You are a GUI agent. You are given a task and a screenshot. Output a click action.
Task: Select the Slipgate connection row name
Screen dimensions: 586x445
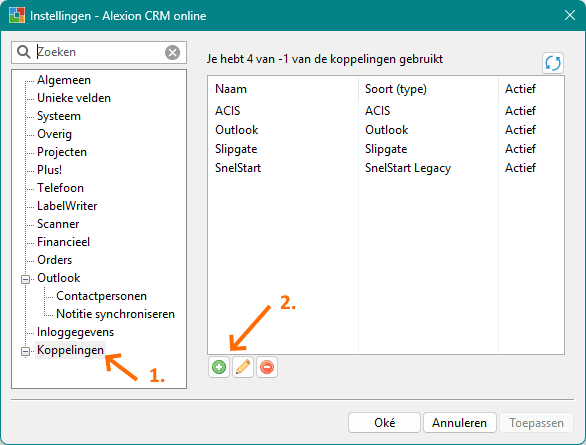(236, 149)
